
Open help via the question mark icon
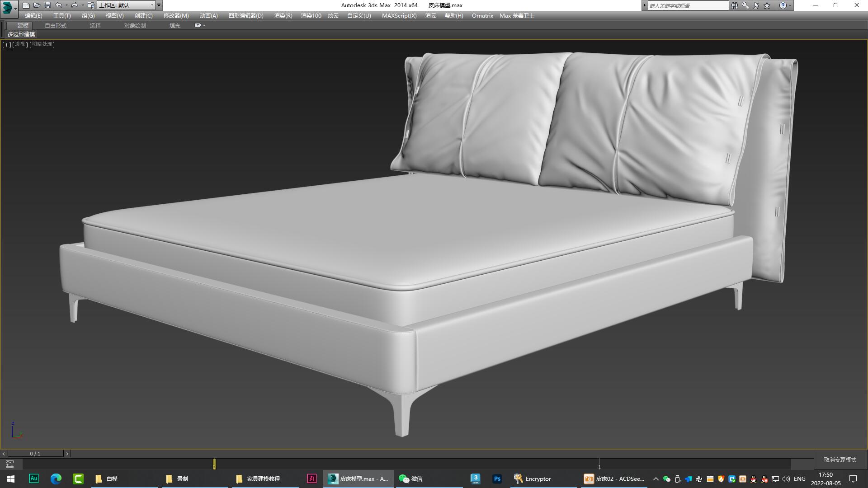click(784, 5)
